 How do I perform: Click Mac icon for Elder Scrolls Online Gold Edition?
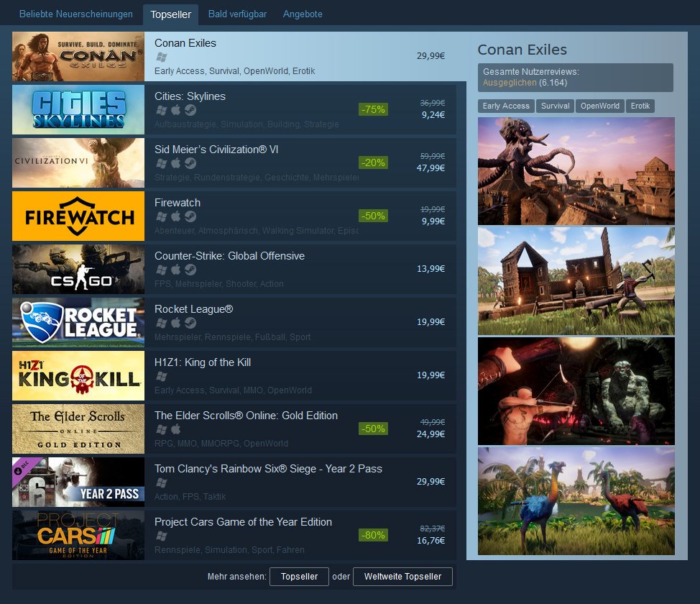[x=176, y=429]
